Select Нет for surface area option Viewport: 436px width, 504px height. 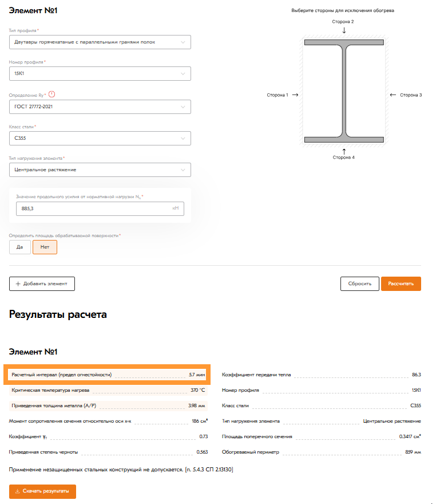[45, 247]
